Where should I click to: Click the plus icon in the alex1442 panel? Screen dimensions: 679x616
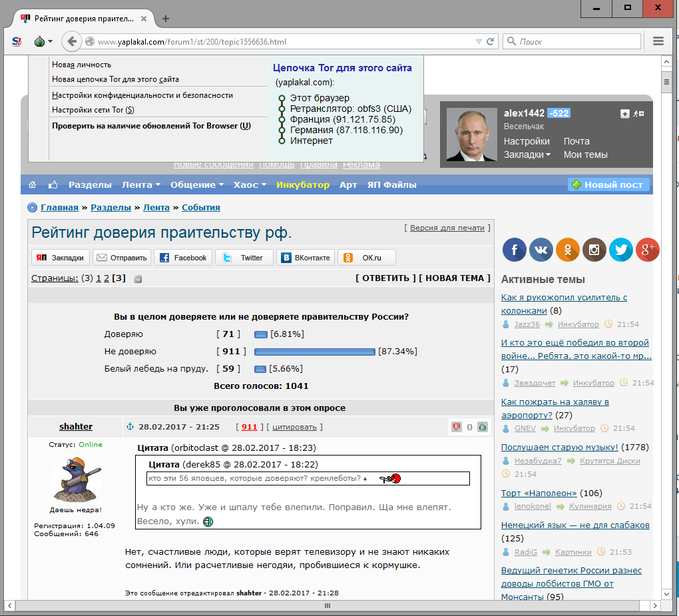[x=624, y=114]
